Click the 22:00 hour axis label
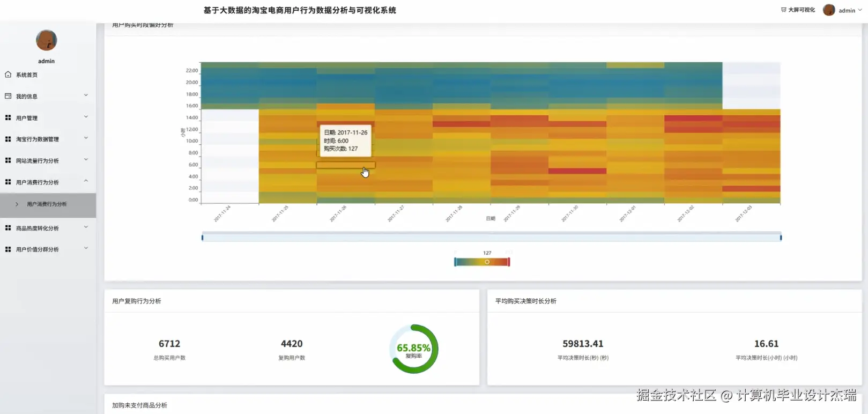 click(x=192, y=71)
